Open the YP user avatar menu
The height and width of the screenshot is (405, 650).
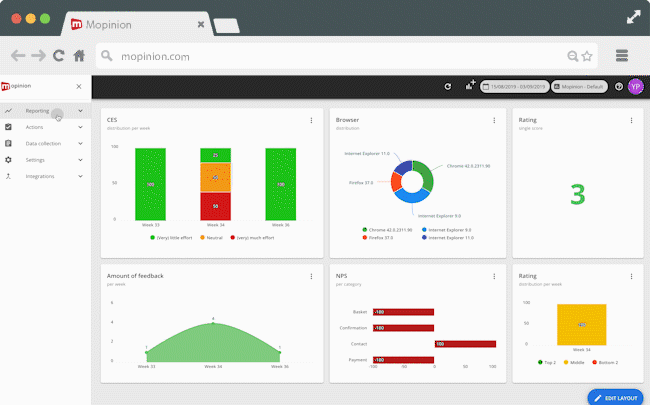point(635,87)
